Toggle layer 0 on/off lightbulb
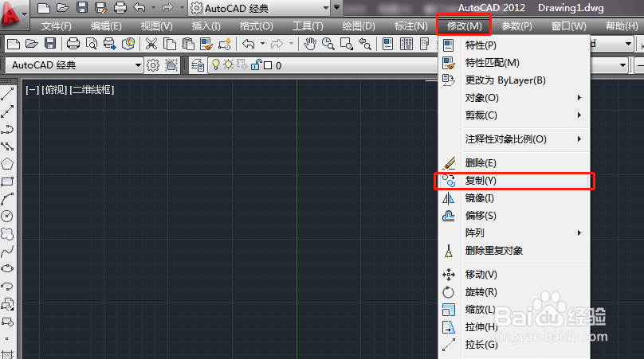644x359 pixels. pos(216,64)
